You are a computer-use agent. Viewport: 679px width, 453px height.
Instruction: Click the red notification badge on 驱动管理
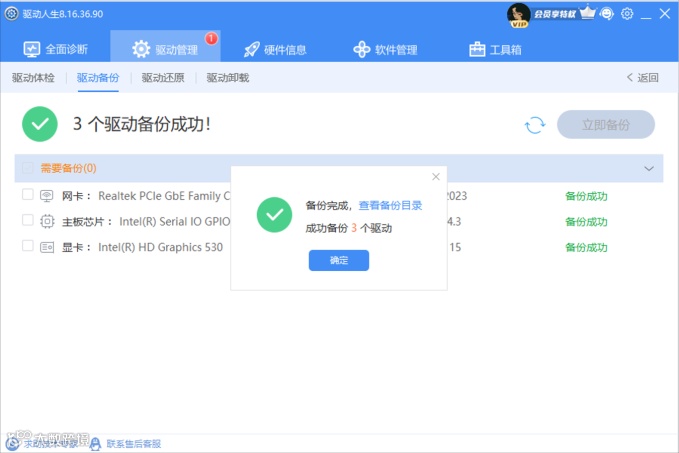[x=211, y=38]
